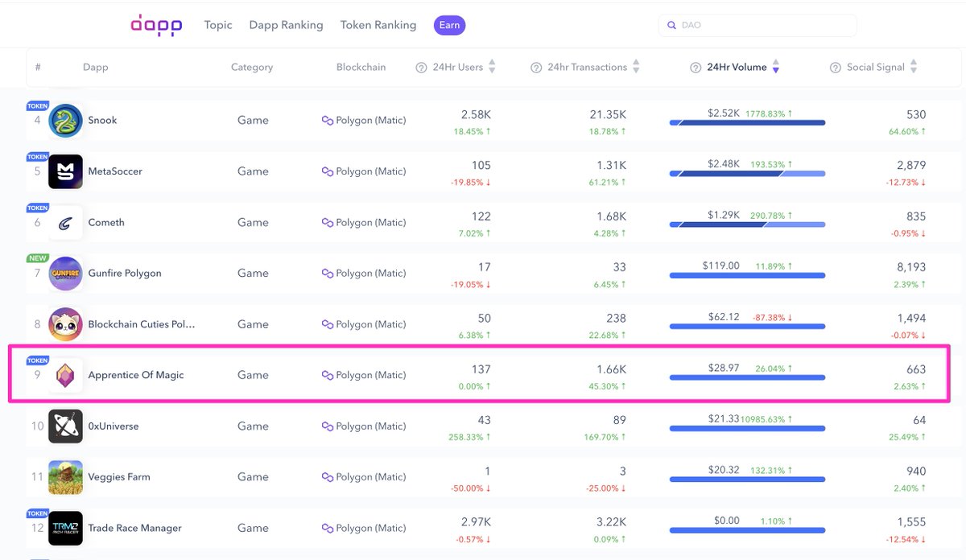Click the $2.52K volume value
This screenshot has width=966, height=560.
(724, 113)
